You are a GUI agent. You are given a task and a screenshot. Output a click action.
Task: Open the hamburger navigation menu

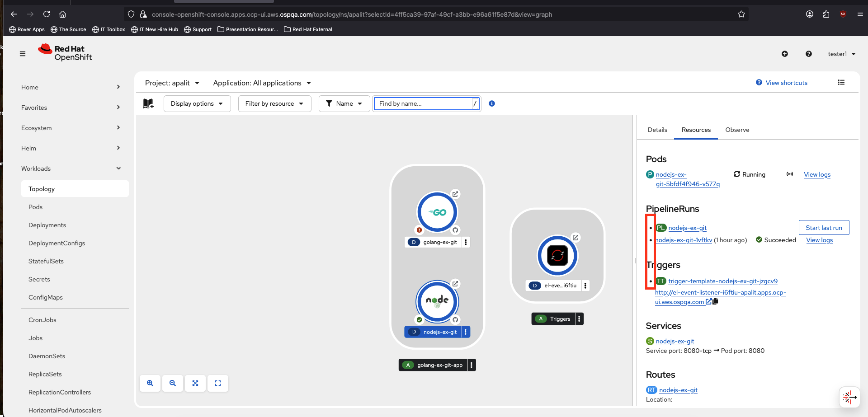tap(23, 54)
